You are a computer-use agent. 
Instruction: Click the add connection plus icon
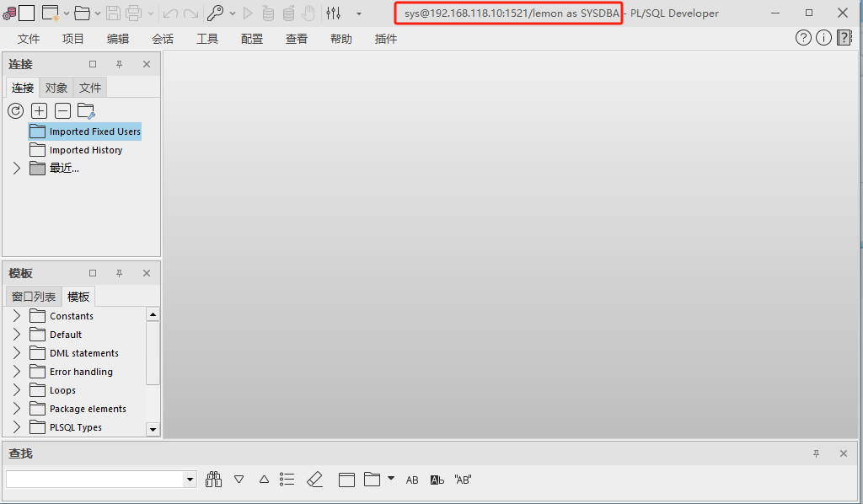click(39, 110)
